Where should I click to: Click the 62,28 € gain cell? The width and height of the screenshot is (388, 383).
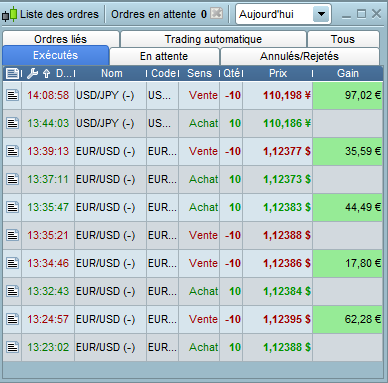[x=347, y=319]
